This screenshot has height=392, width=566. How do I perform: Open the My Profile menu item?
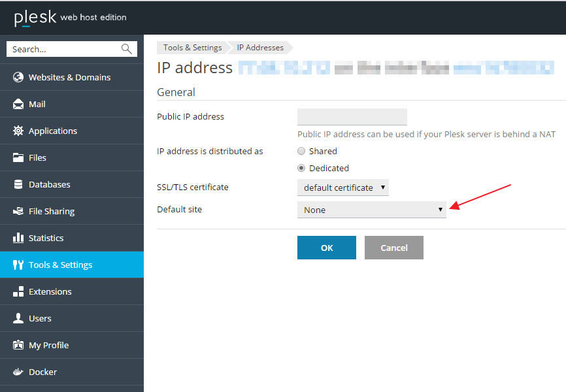72,345
